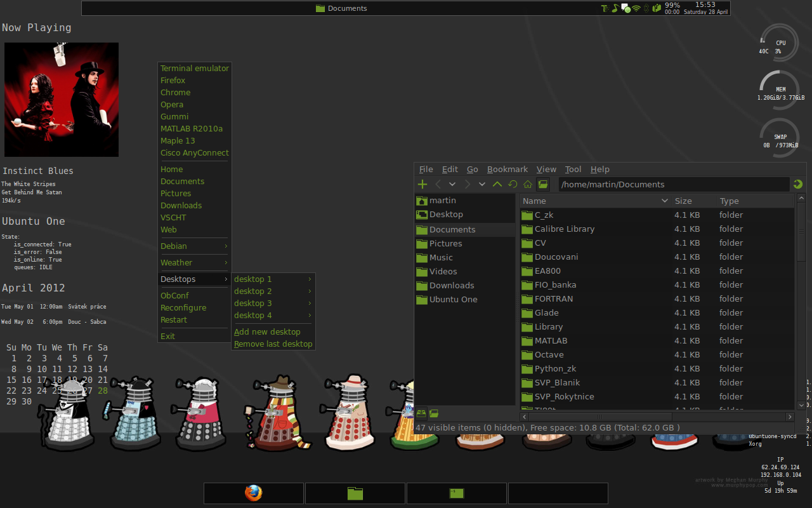Select Videos in the side pane
Viewport: 812px width, 508px height.
pos(465,271)
